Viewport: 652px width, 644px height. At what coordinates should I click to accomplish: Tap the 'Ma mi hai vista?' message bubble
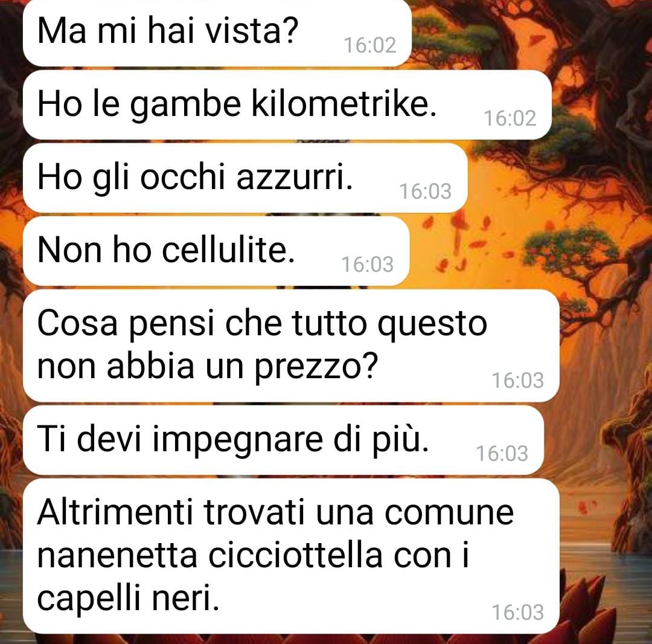[x=217, y=33]
